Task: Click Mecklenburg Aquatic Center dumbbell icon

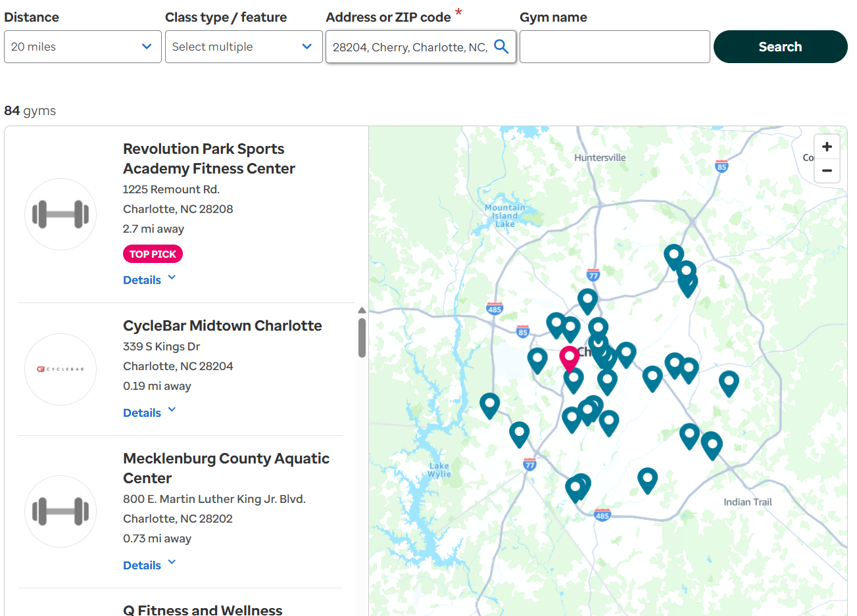Action: coord(61,511)
